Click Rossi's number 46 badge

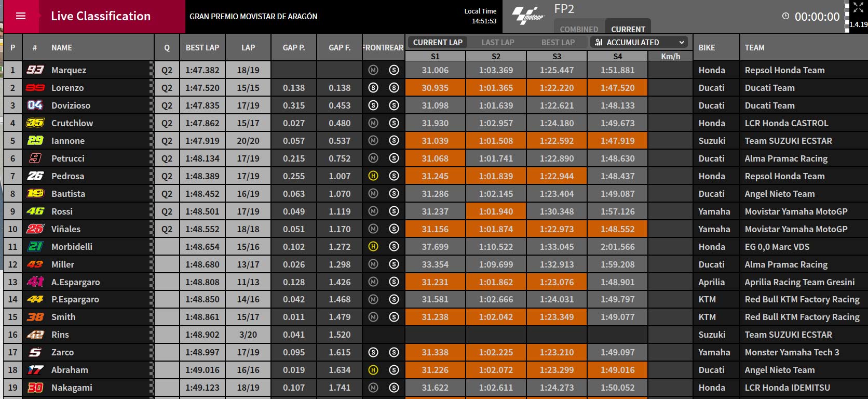click(35, 211)
